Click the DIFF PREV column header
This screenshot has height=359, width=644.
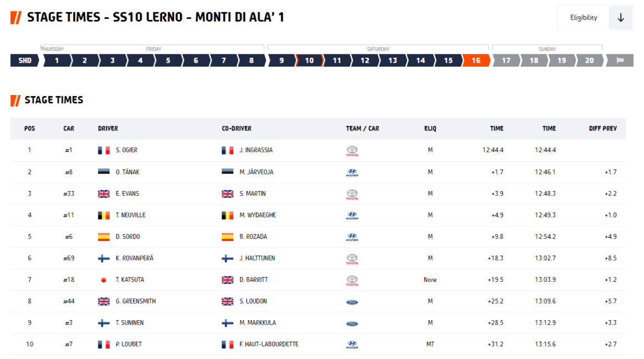[602, 128]
